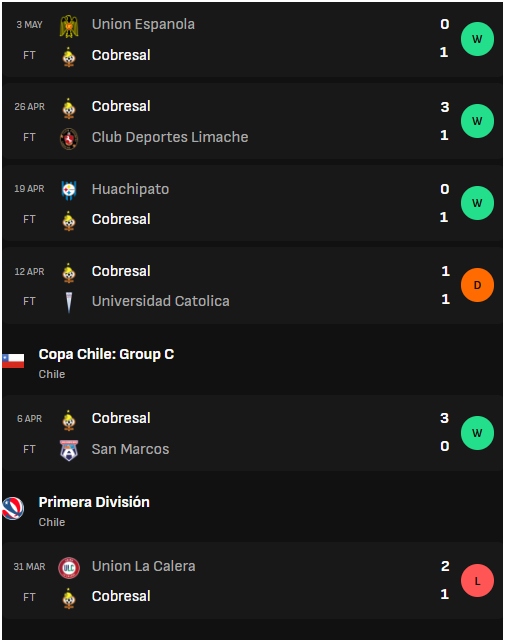Click the Universidad Catolica crest
Image resolution: width=505 pixels, height=642 pixels.
coord(69,303)
